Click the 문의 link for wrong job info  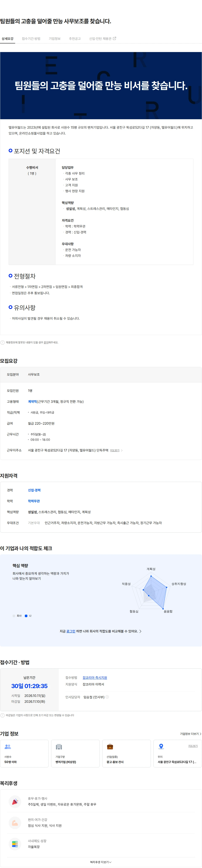click(x=46, y=343)
